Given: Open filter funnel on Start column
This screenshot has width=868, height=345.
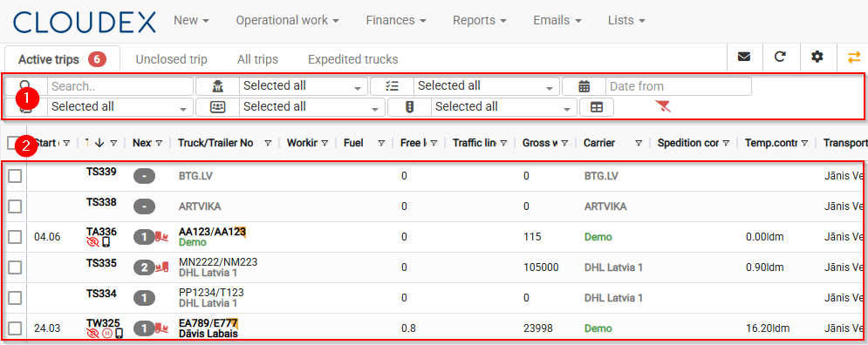Looking at the screenshot, I should [x=66, y=143].
